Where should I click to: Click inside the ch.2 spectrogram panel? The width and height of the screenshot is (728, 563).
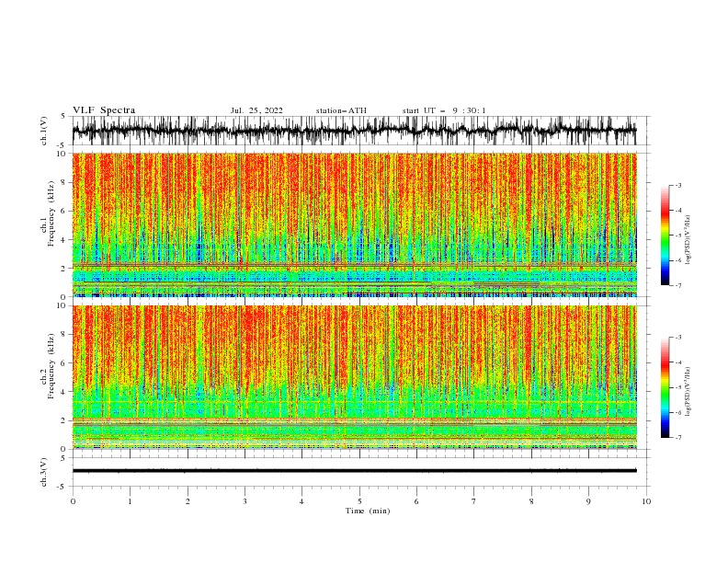click(x=354, y=377)
